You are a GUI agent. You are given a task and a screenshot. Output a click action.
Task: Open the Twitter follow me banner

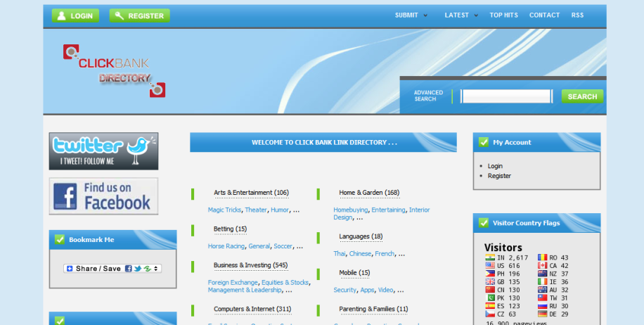coord(103,151)
